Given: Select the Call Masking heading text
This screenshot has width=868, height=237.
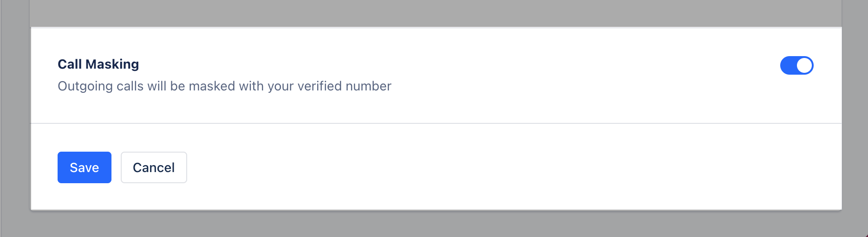Looking at the screenshot, I should (98, 64).
